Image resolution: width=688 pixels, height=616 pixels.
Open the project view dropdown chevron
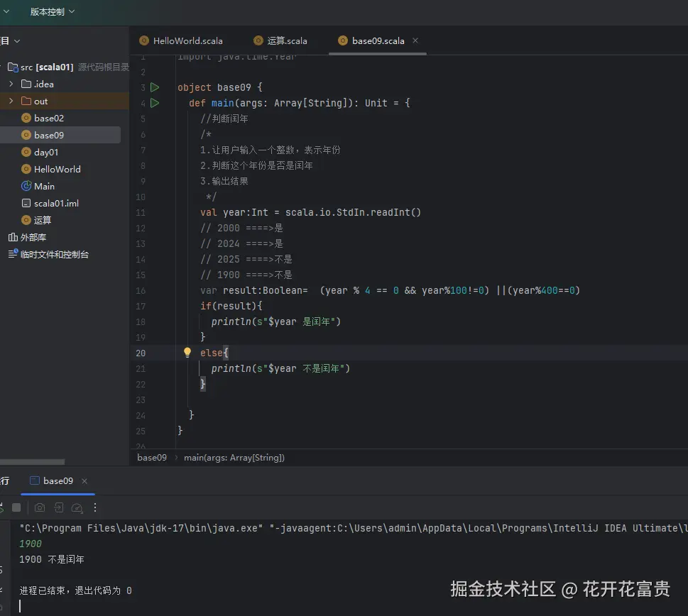pyautogui.click(x=17, y=40)
